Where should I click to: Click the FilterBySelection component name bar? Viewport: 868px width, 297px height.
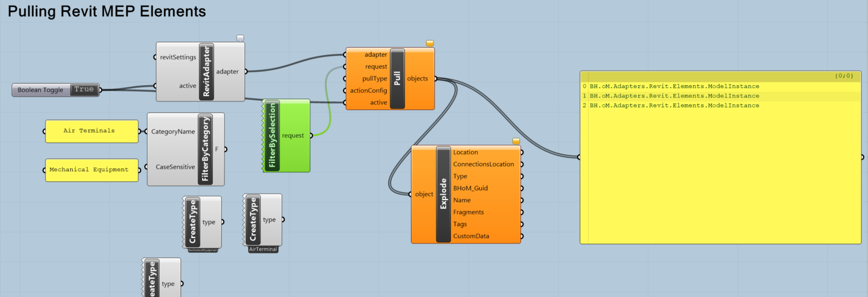pos(272,136)
